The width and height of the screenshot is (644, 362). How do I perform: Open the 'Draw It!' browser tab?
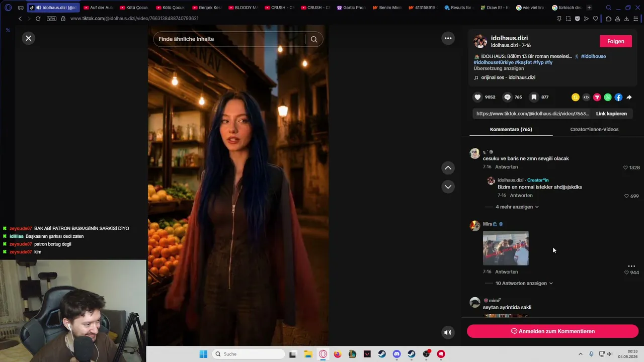(x=496, y=8)
